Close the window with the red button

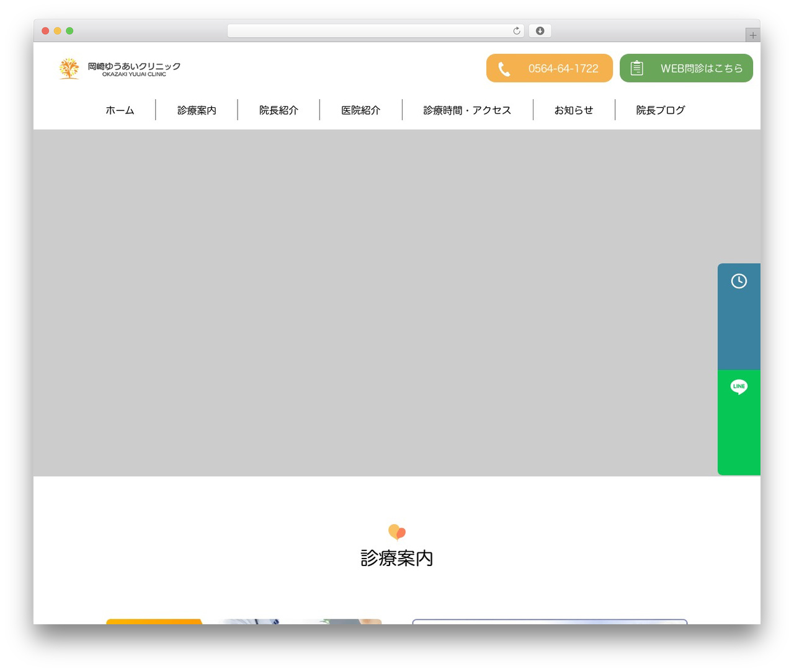(45, 31)
